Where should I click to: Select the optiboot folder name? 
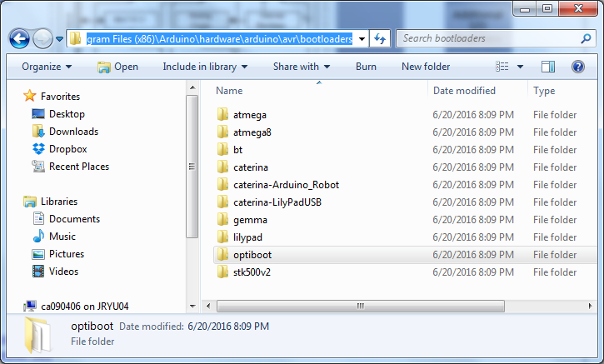(252, 255)
